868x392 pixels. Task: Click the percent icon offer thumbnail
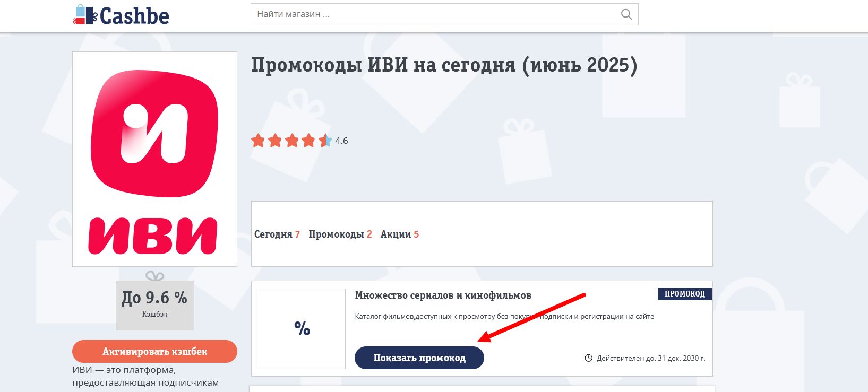pos(302,329)
